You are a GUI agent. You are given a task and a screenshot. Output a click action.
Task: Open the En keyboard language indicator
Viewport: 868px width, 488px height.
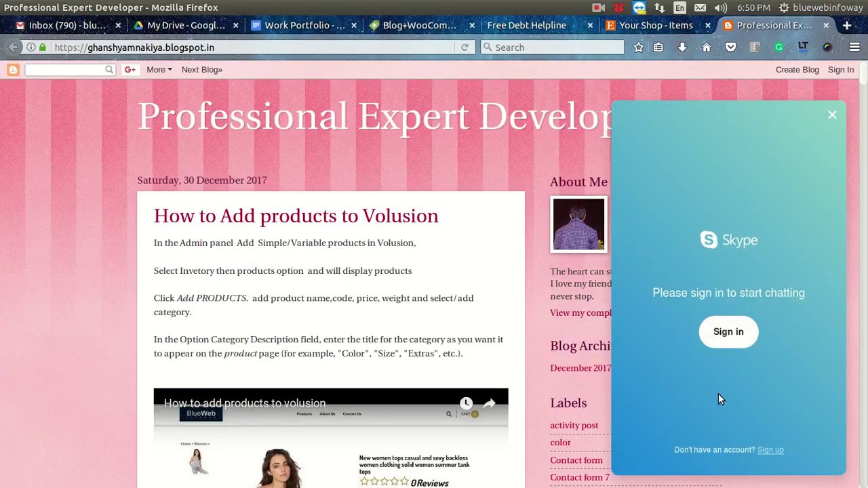click(679, 7)
